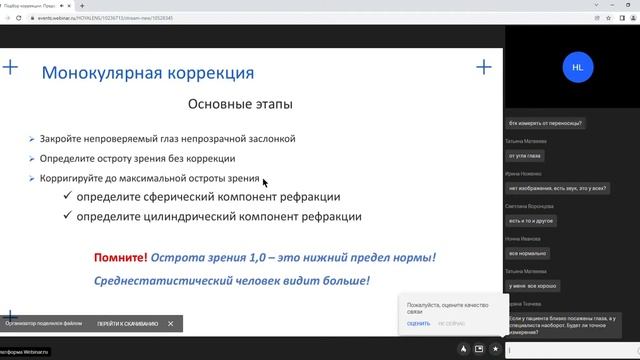This screenshot has height=360, width=640.
Task: Click the red 'Помните!' text on slide
Action: tap(120, 258)
